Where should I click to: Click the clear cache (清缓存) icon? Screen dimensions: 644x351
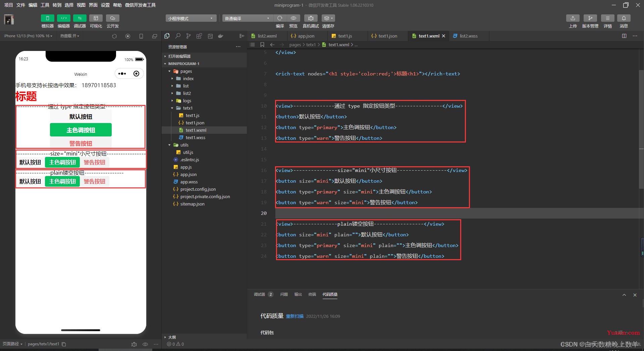point(328,18)
